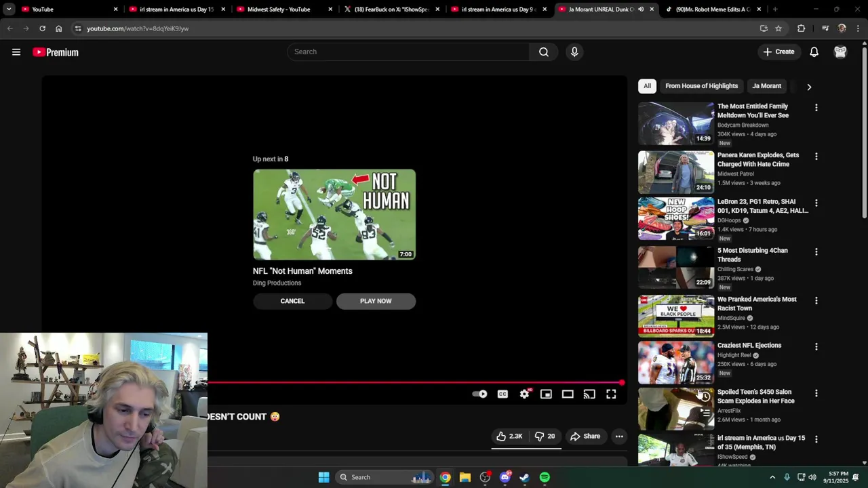Screen dimensions: 868x488
Task: Open more actions menu beside Share
Action: 619,436
